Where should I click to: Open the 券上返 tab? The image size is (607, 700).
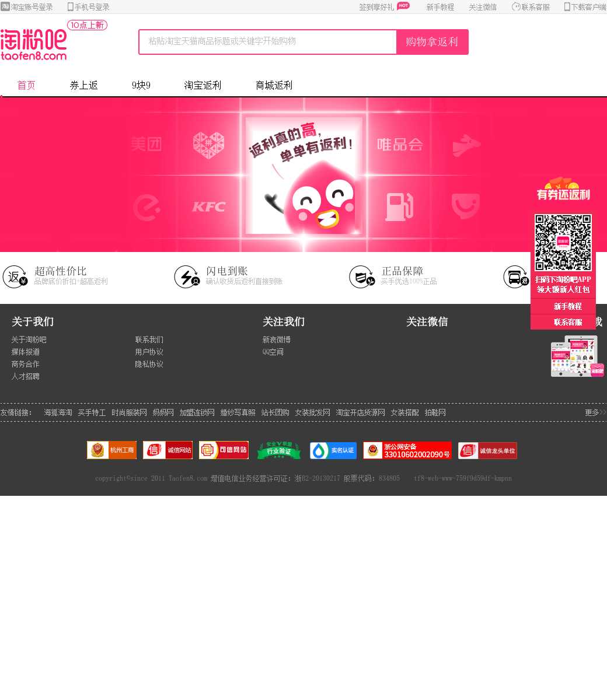[84, 85]
